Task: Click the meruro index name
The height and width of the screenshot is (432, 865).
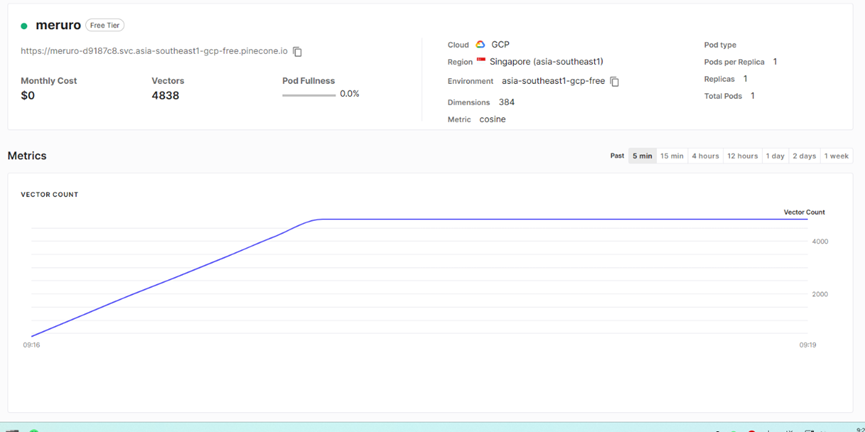Action: point(58,25)
